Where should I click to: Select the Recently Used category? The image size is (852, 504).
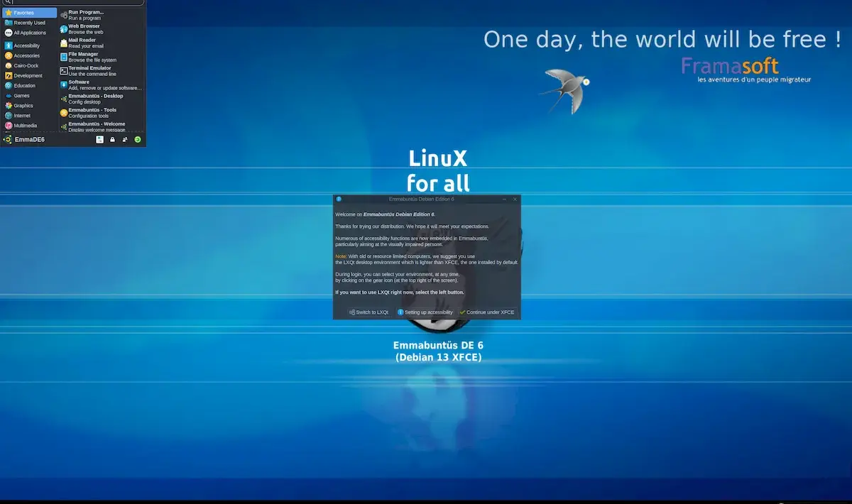(x=30, y=23)
